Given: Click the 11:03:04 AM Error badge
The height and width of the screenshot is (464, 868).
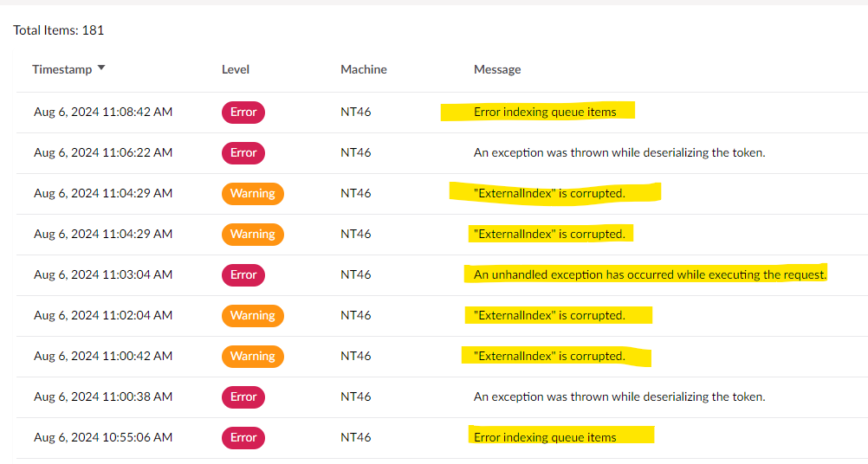Looking at the screenshot, I should click(243, 275).
